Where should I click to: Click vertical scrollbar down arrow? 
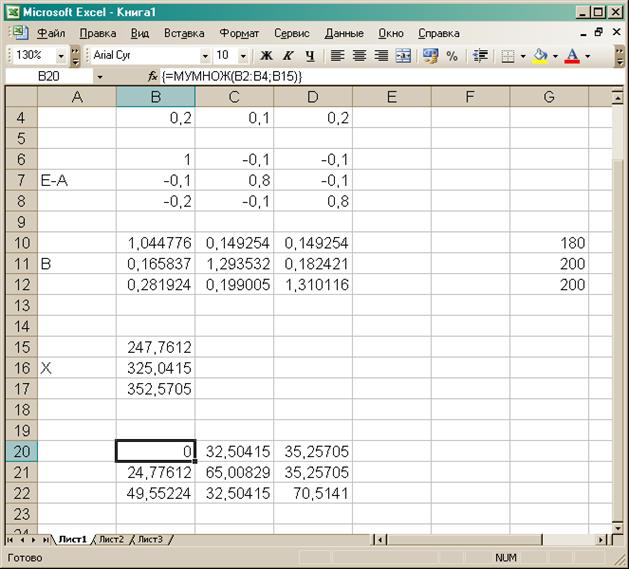[618, 527]
